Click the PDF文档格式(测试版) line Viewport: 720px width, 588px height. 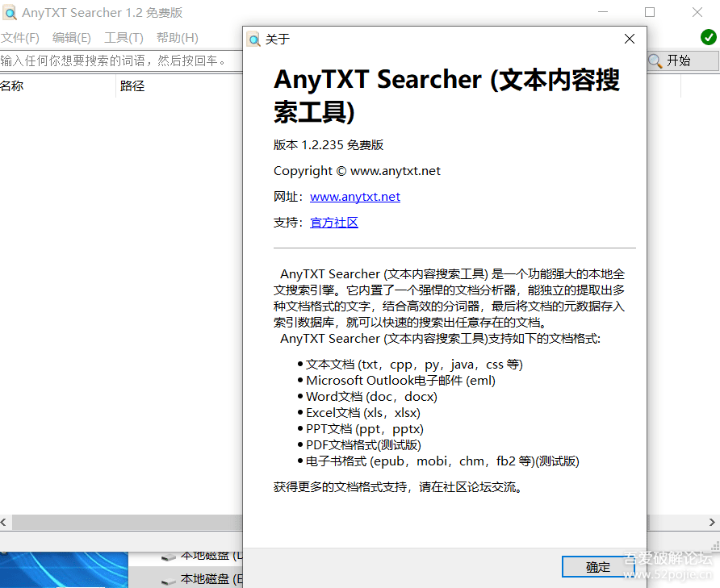click(x=363, y=444)
